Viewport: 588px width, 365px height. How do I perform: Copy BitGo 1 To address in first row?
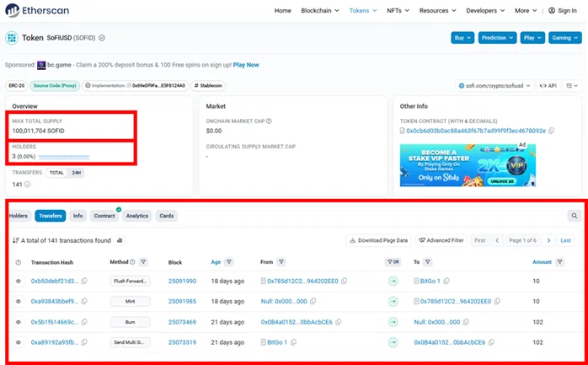tap(446, 281)
